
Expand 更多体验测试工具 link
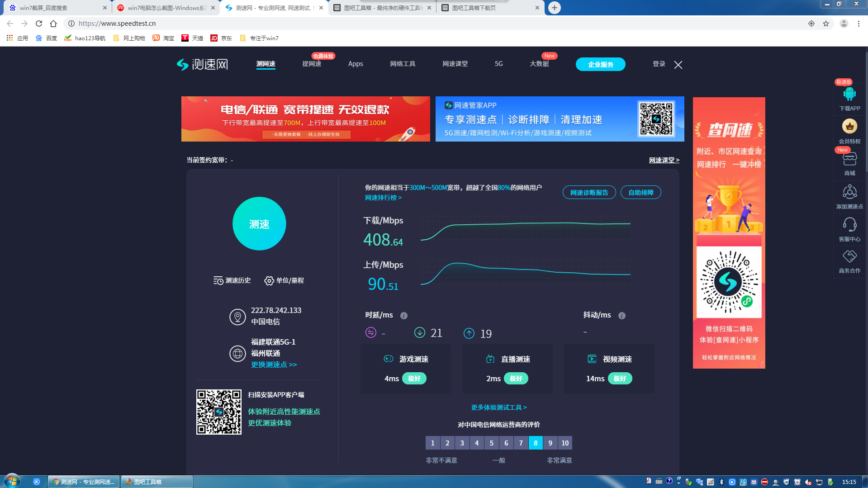[x=499, y=407]
